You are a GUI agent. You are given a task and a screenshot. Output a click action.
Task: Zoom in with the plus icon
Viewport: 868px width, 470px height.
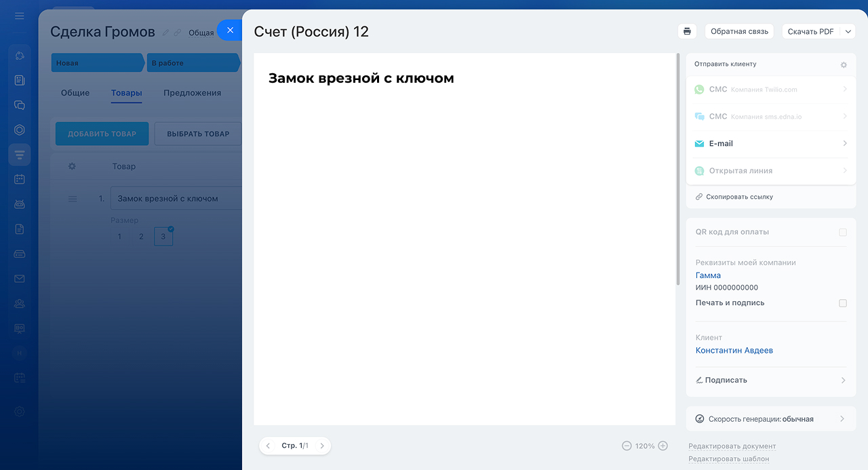663,446
